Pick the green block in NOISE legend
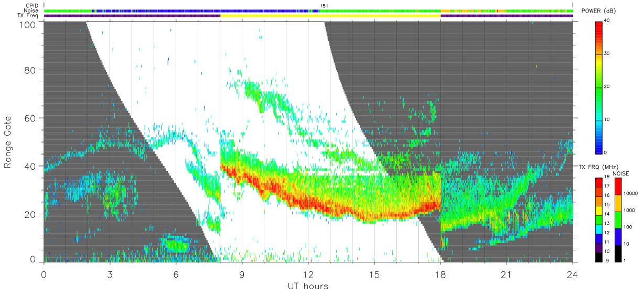Screen dimensions: 644x297 617,219
